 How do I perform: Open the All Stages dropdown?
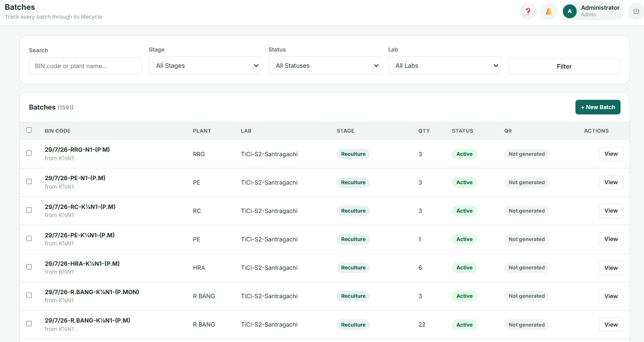coord(205,66)
